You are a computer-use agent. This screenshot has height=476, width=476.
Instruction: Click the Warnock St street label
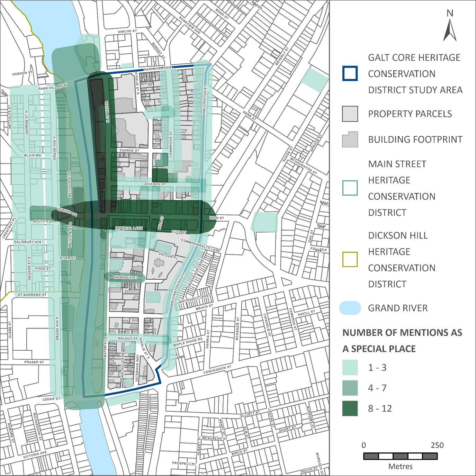pyautogui.click(x=125, y=278)
